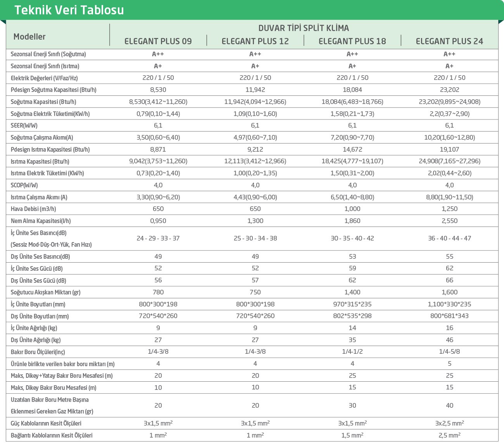The width and height of the screenshot is (504, 443).
Task: Select the Pdesign Soğutma value 8,530
Action: coord(158,90)
